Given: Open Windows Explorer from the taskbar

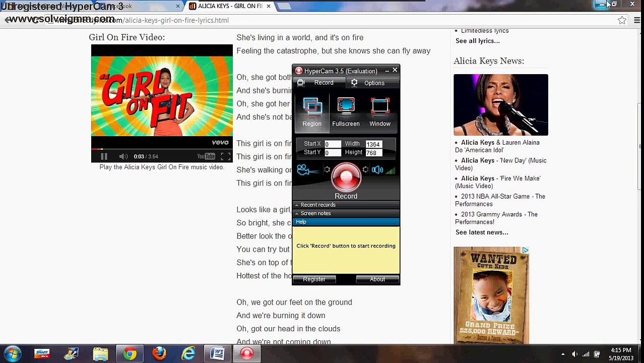Looking at the screenshot, I should [100, 354].
